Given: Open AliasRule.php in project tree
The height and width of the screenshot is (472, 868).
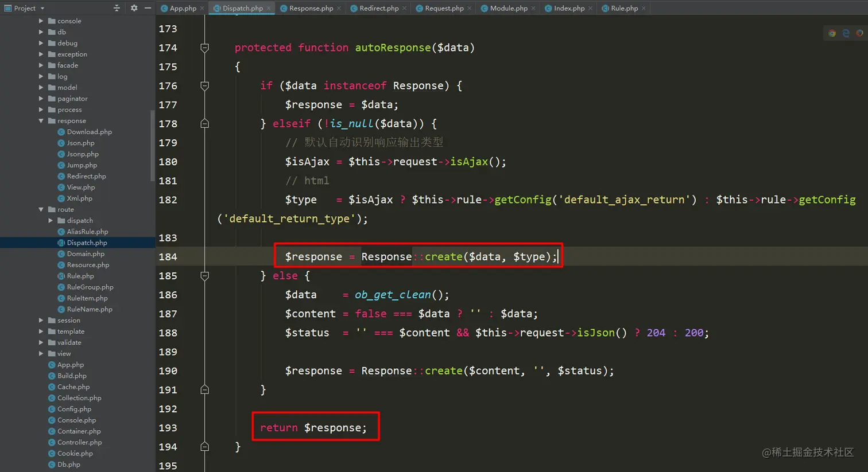Looking at the screenshot, I should pyautogui.click(x=83, y=232).
